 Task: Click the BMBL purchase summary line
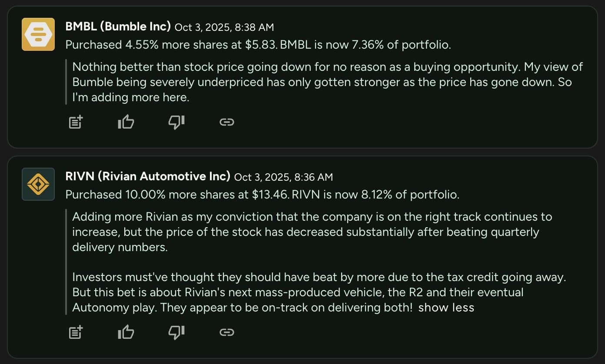[258, 45]
